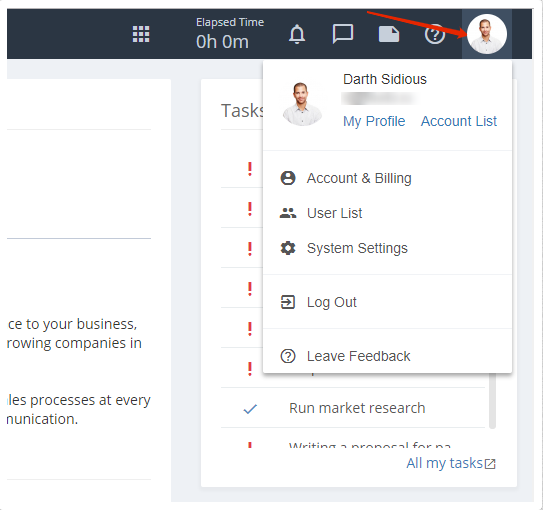543x510 pixels.
Task: Click the Elapsed Time 0h 0m counter
Action: 230,34
